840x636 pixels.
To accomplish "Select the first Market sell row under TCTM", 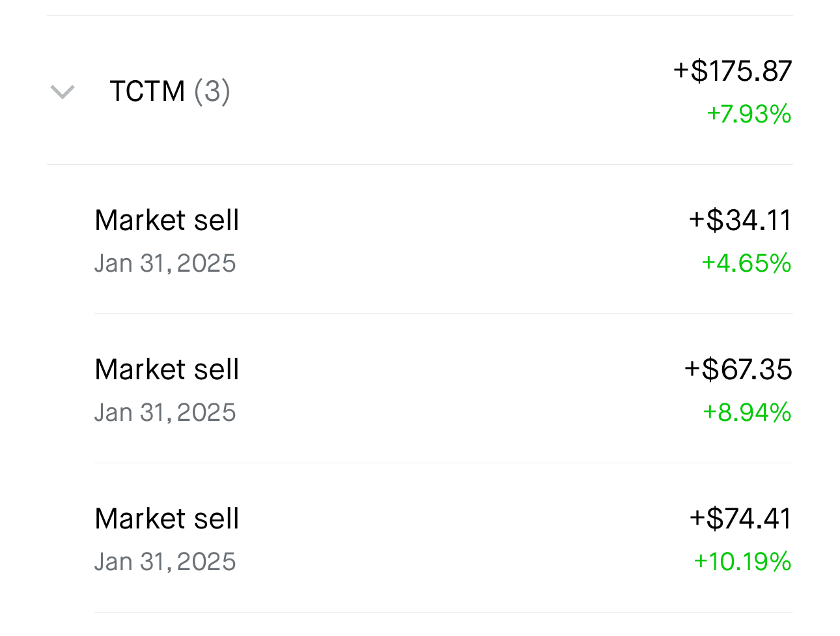I will point(443,240).
